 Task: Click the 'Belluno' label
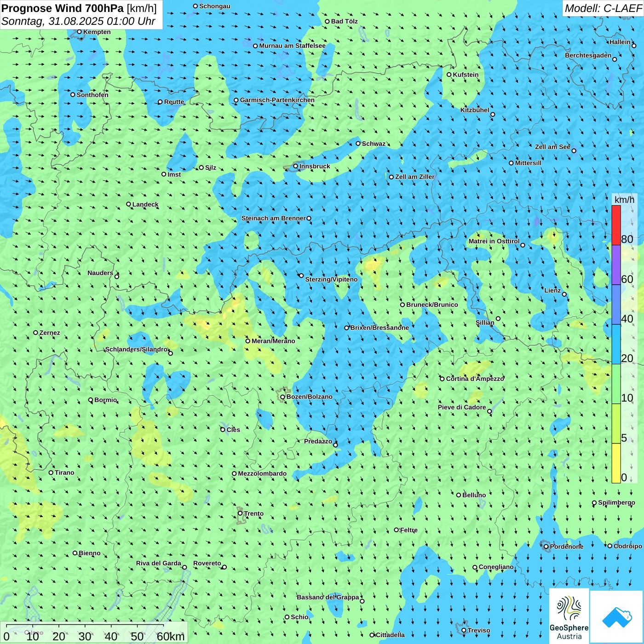coord(474,495)
